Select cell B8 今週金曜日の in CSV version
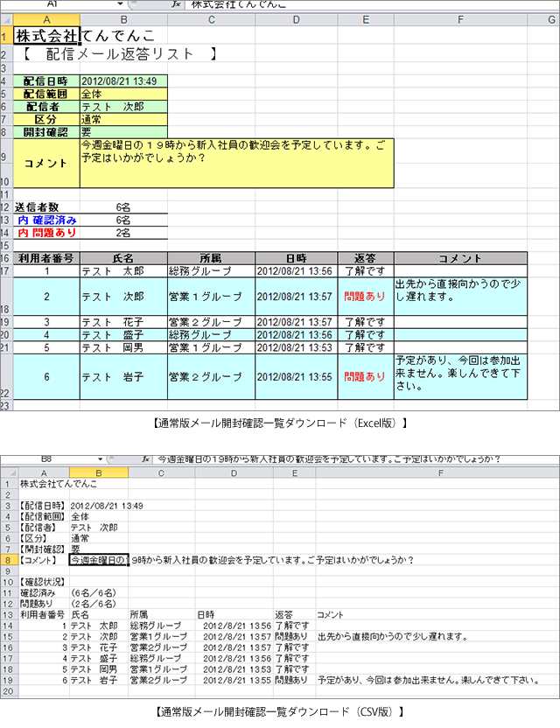The height and width of the screenshot is (728, 560). coord(99,560)
